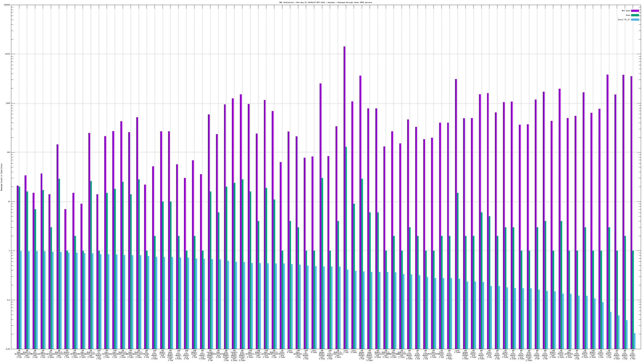
Task: Click the blue Score (0..1) legend swatch
Action: point(635,20)
